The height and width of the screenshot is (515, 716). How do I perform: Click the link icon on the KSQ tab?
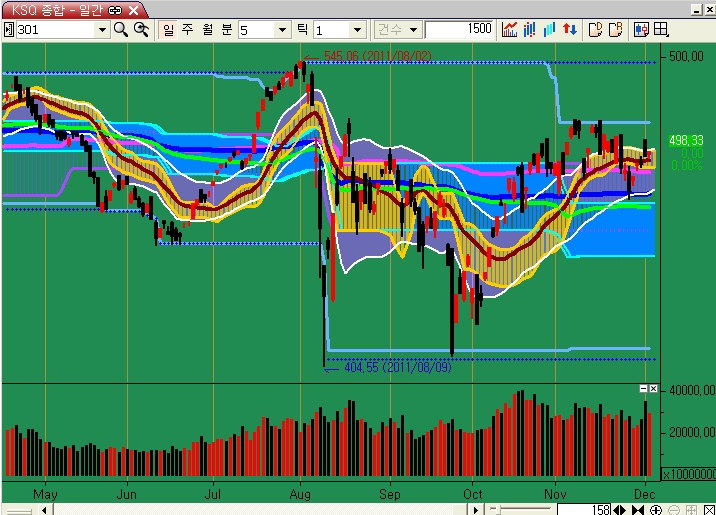tap(116, 9)
